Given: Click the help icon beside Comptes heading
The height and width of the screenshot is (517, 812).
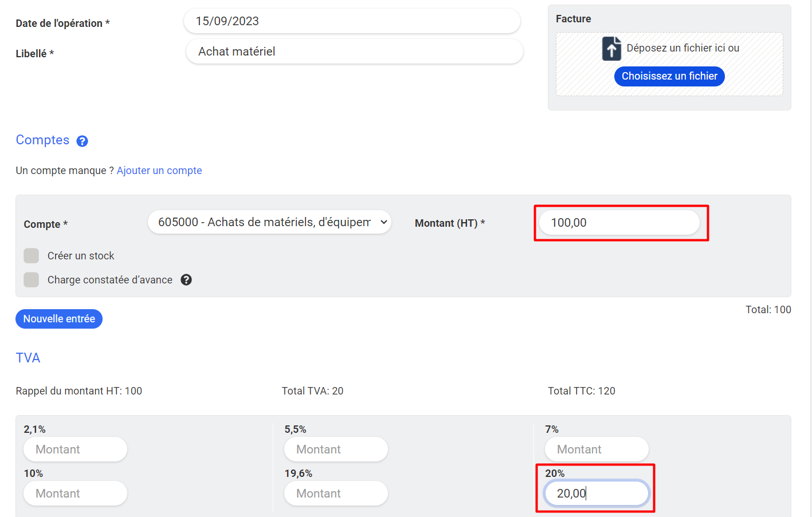Looking at the screenshot, I should 83,141.
